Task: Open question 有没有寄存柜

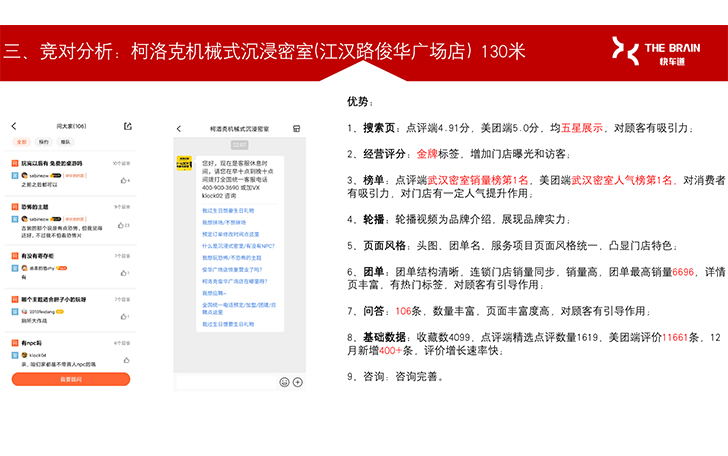Action: (38, 256)
